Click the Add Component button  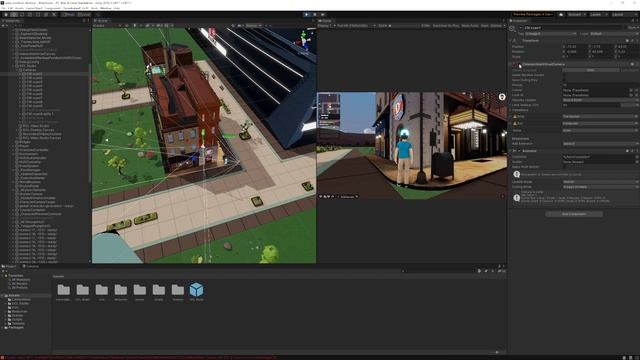pos(574,214)
